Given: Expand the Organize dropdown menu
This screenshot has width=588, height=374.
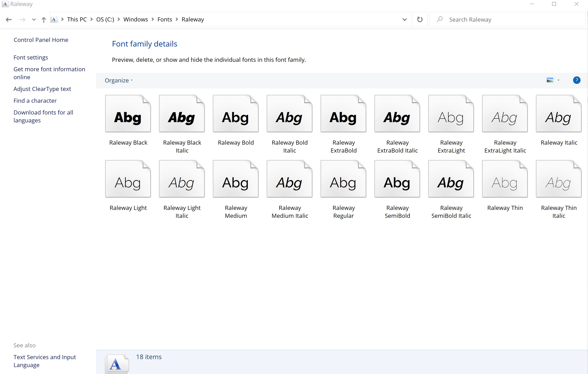Looking at the screenshot, I should pyautogui.click(x=119, y=80).
